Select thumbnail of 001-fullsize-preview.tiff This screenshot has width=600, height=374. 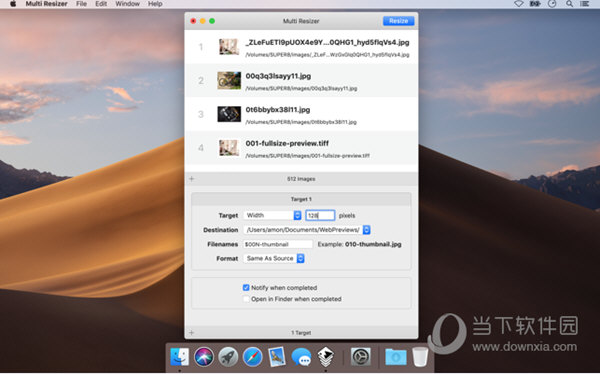229,148
